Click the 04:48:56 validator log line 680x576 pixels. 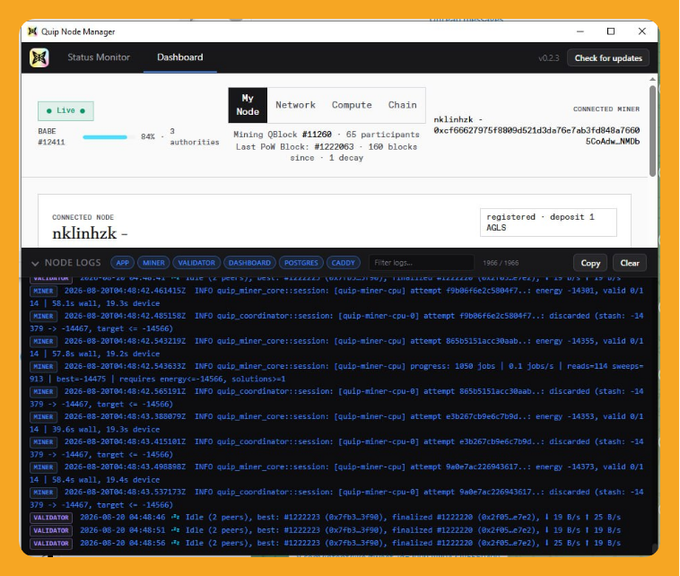(327, 543)
